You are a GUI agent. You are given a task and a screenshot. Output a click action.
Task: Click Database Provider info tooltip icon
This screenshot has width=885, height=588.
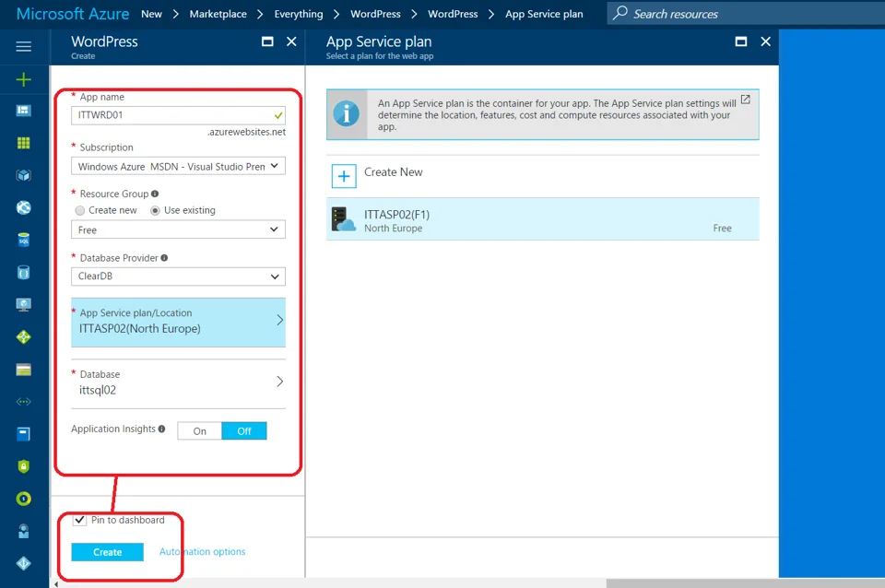[164, 257]
